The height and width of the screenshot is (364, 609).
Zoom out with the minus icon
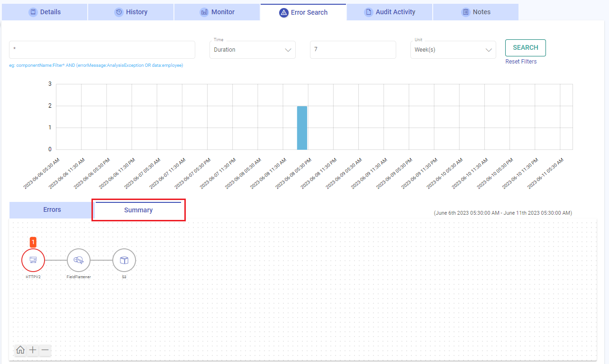pos(45,350)
